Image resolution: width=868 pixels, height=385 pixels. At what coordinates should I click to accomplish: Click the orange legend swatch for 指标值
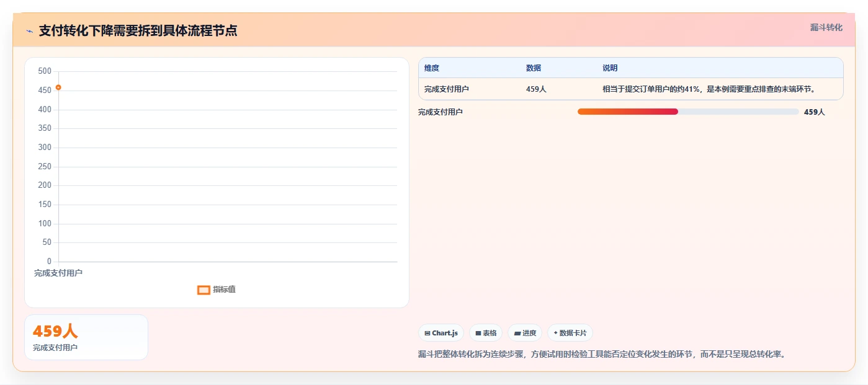pos(204,290)
